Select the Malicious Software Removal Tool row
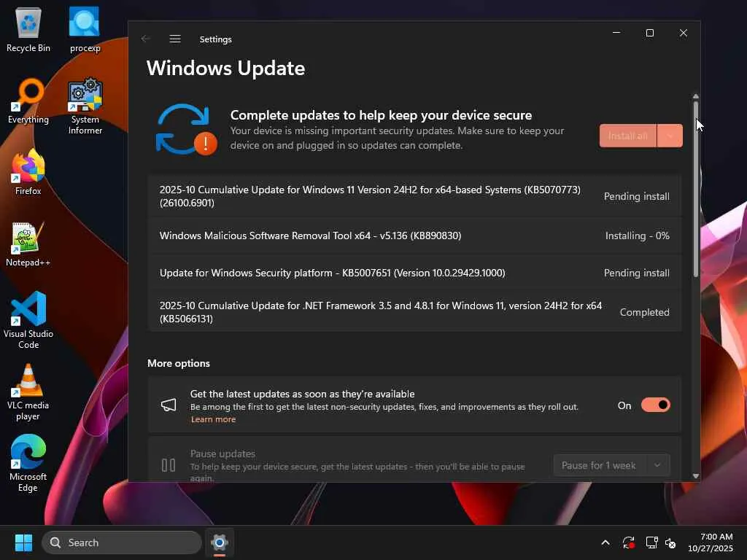 click(x=414, y=236)
